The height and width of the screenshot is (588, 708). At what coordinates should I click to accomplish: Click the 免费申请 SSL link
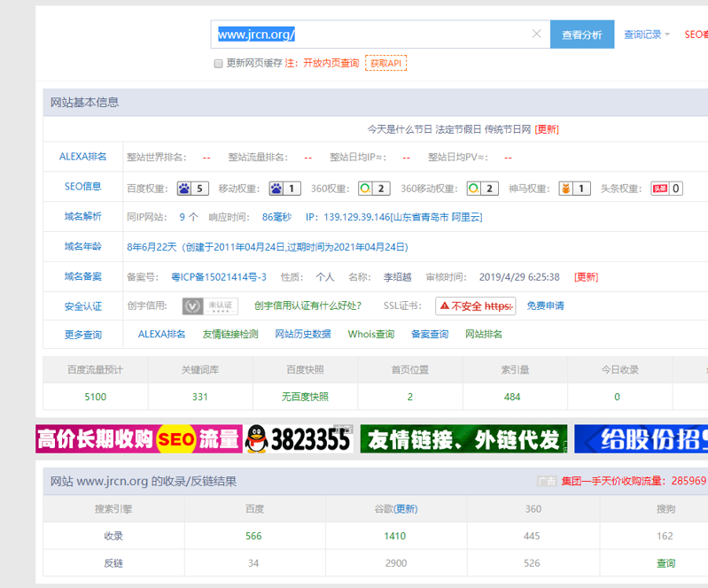click(546, 306)
